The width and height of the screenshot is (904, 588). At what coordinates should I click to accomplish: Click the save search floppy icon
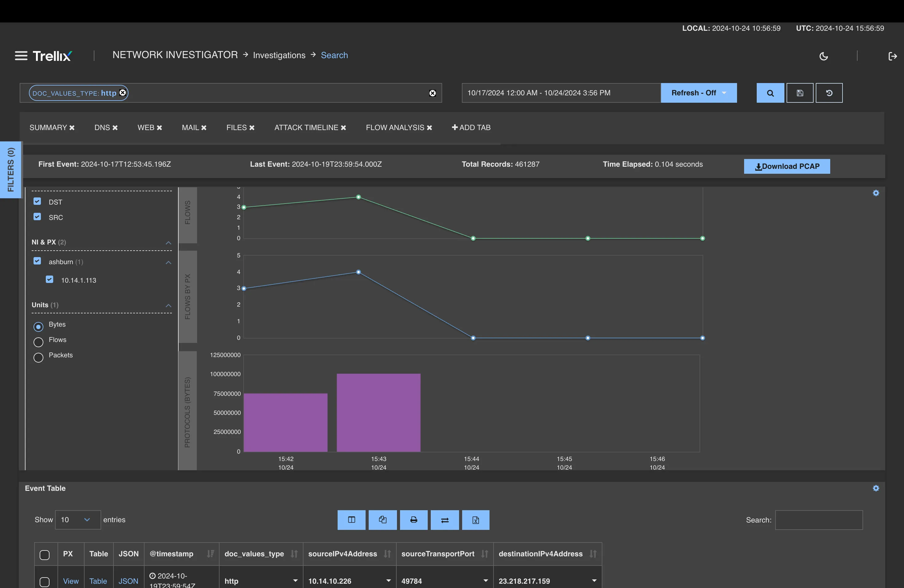tap(799, 93)
